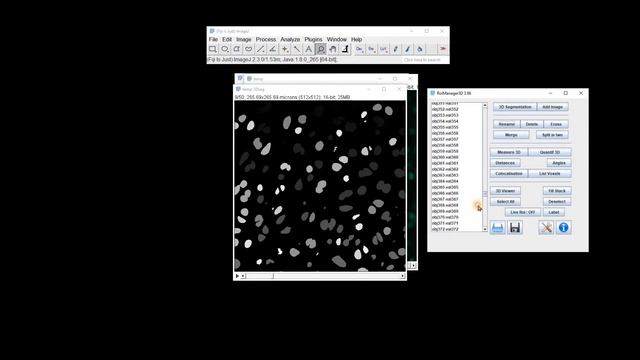Click the 3D Segmentation button
The width and height of the screenshot is (640, 360).
(x=515, y=107)
